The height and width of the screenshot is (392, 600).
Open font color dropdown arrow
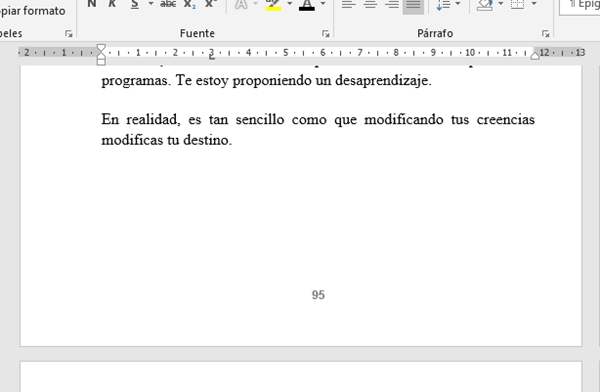pyautogui.click(x=323, y=4)
